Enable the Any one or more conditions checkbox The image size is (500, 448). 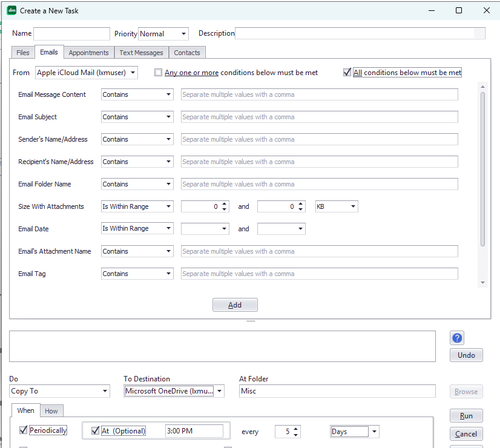coord(158,72)
